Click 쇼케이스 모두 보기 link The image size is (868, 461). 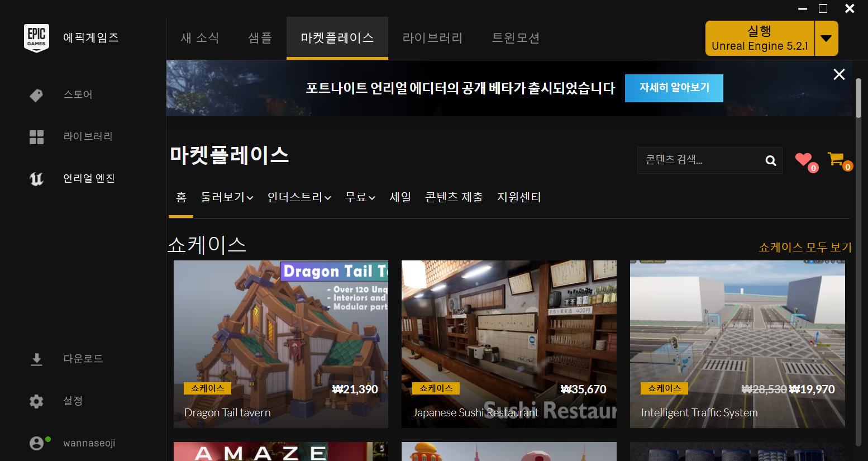(805, 247)
